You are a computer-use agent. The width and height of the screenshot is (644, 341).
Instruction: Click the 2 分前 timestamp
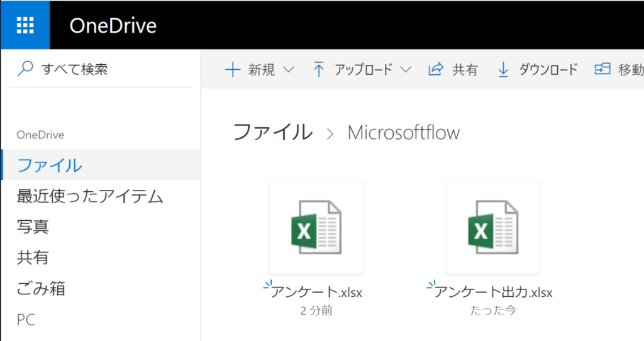point(316,311)
